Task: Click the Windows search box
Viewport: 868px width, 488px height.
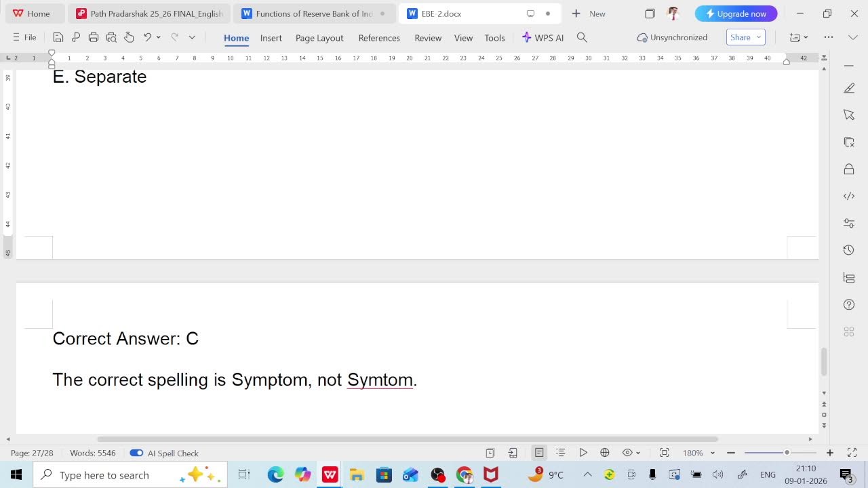Action: [x=131, y=475]
